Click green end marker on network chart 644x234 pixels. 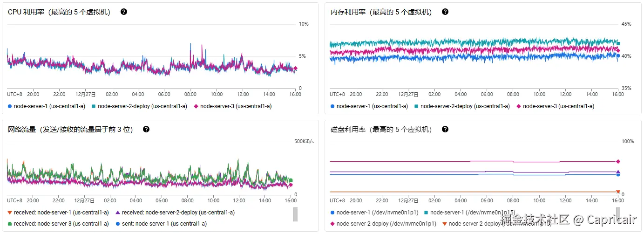291,180
